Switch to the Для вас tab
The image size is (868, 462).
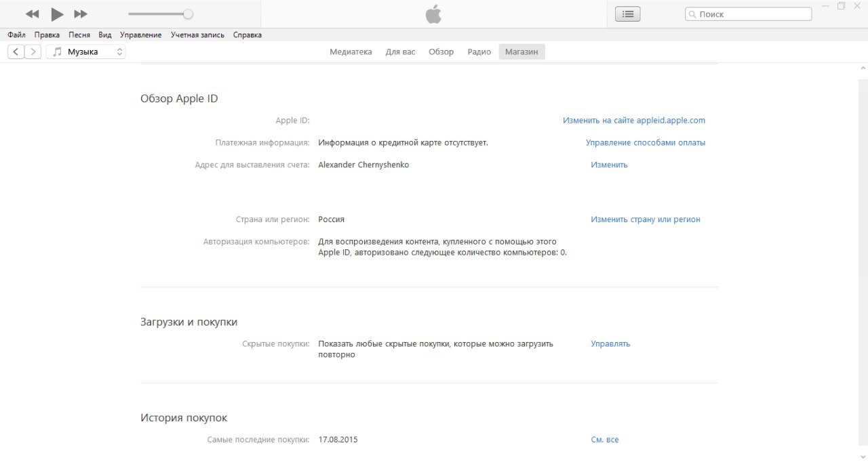(x=400, y=51)
